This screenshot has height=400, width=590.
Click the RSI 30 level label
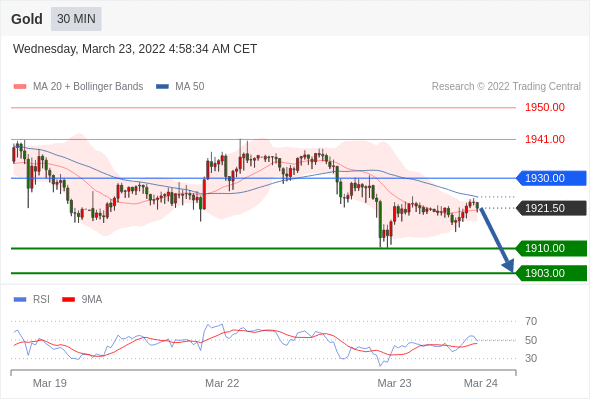pos(531,358)
